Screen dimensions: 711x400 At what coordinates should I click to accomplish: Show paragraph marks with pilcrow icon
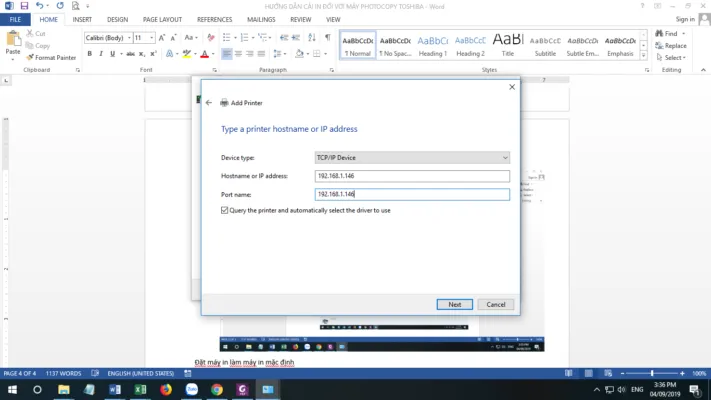click(327, 38)
